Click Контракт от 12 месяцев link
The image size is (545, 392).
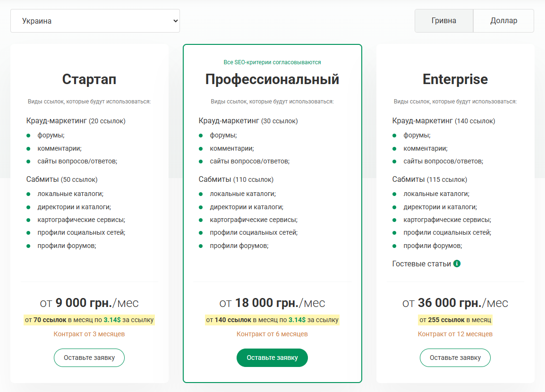pyautogui.click(x=455, y=333)
